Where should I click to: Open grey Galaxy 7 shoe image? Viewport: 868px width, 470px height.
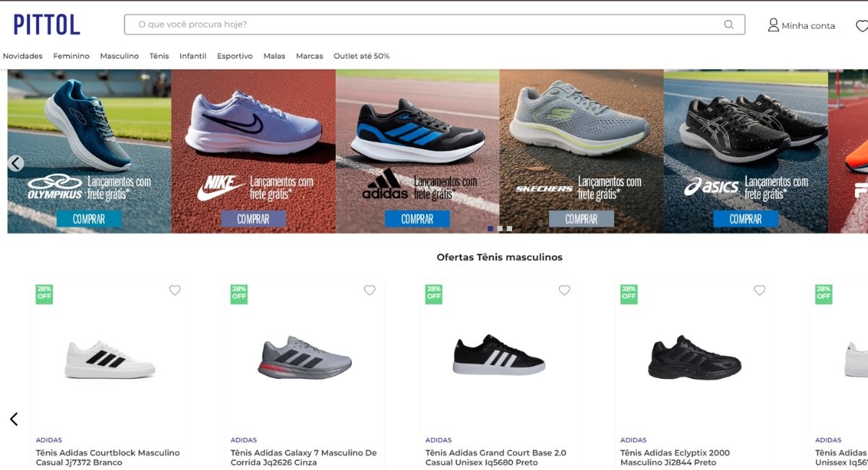pyautogui.click(x=305, y=357)
